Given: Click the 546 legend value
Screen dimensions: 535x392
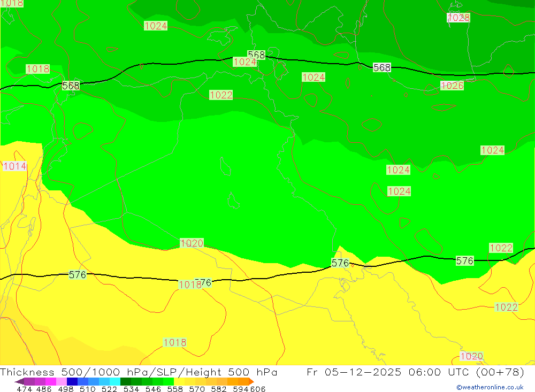Looking at the screenshot, I should (x=153, y=389).
